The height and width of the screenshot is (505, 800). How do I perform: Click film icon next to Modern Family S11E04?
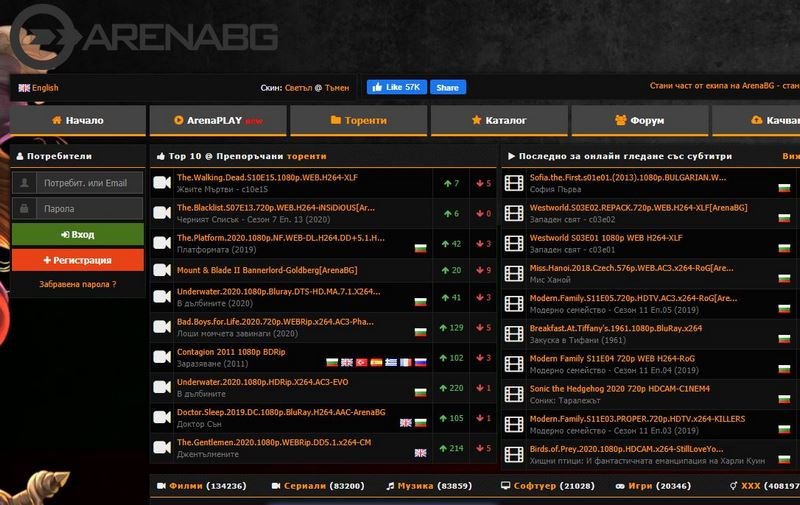coord(514,363)
